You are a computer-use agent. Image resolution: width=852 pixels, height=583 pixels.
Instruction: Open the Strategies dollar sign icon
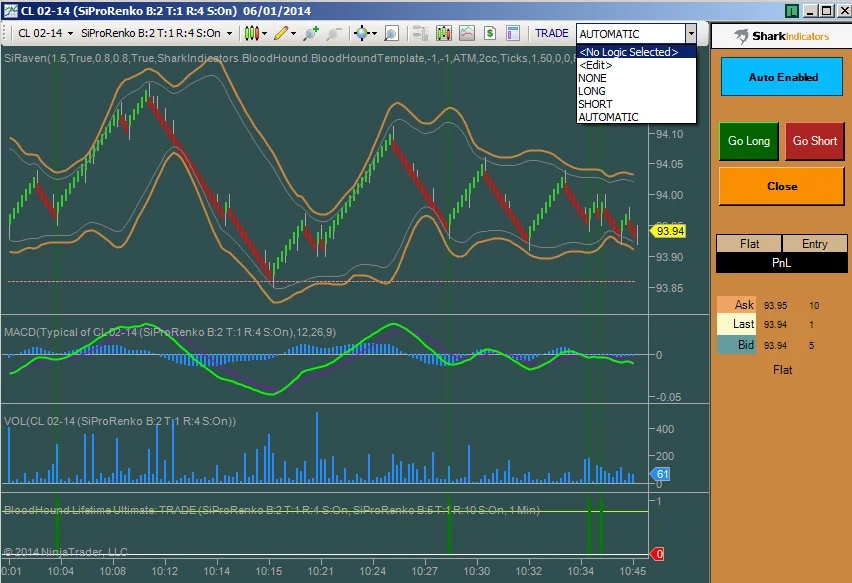click(490, 33)
